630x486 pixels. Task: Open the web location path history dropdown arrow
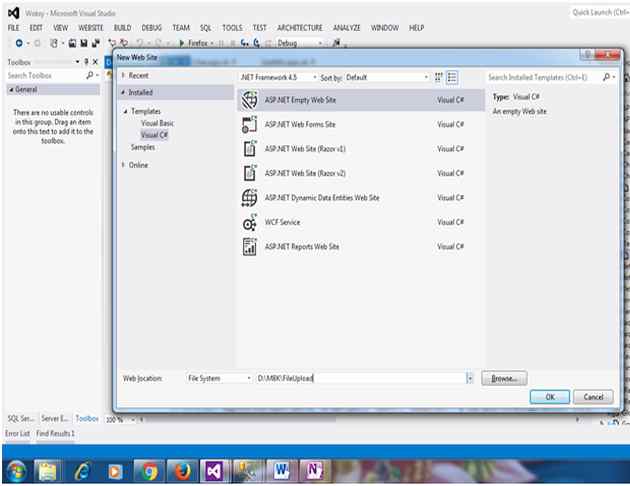(469, 378)
